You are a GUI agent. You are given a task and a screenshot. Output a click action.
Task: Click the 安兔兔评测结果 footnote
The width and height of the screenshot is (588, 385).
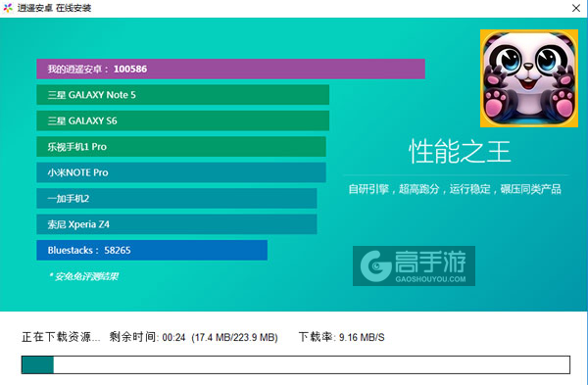click(x=84, y=276)
